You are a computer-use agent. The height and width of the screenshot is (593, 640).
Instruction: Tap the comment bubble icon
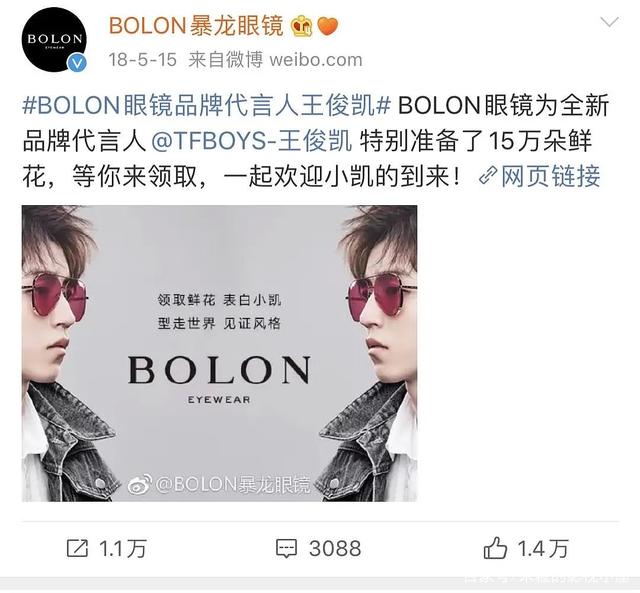click(287, 549)
